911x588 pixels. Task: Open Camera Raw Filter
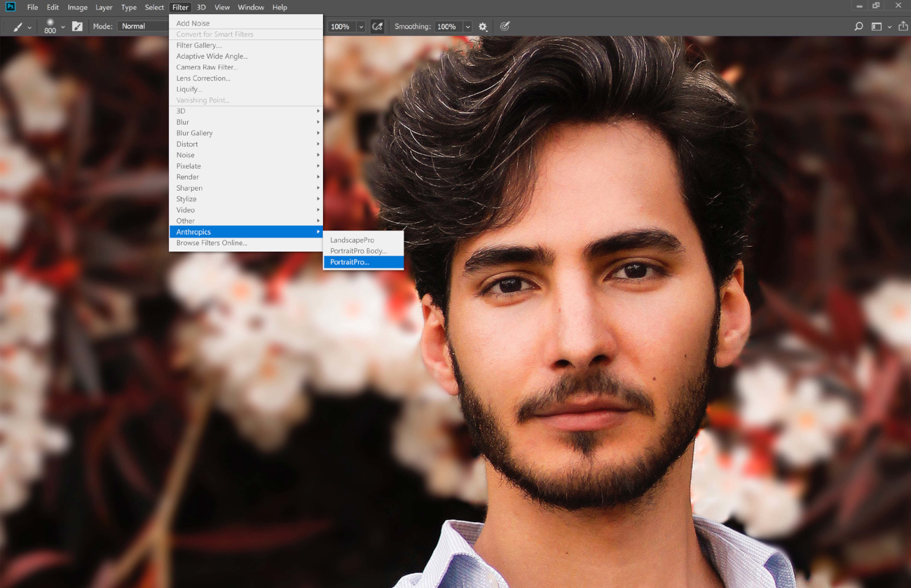(x=246, y=67)
